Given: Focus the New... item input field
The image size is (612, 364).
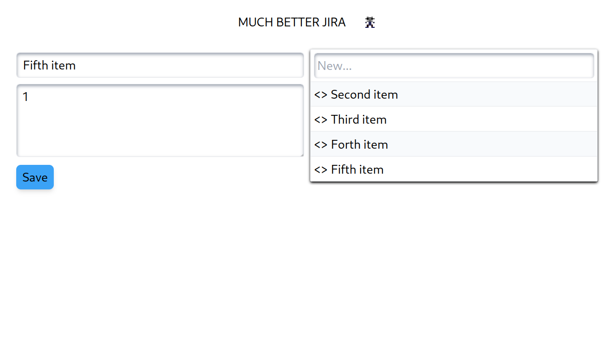Looking at the screenshot, I should tap(454, 66).
